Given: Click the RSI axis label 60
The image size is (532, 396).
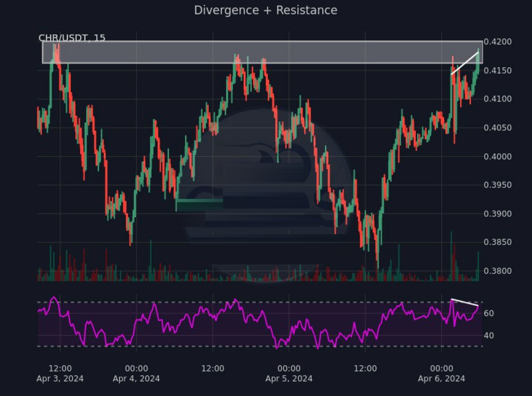Looking at the screenshot, I should [x=489, y=313].
